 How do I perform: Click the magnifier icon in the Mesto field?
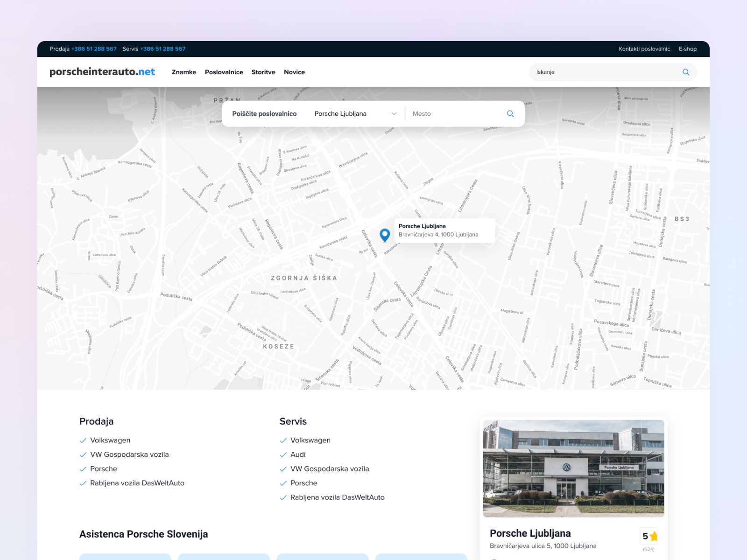[510, 113]
